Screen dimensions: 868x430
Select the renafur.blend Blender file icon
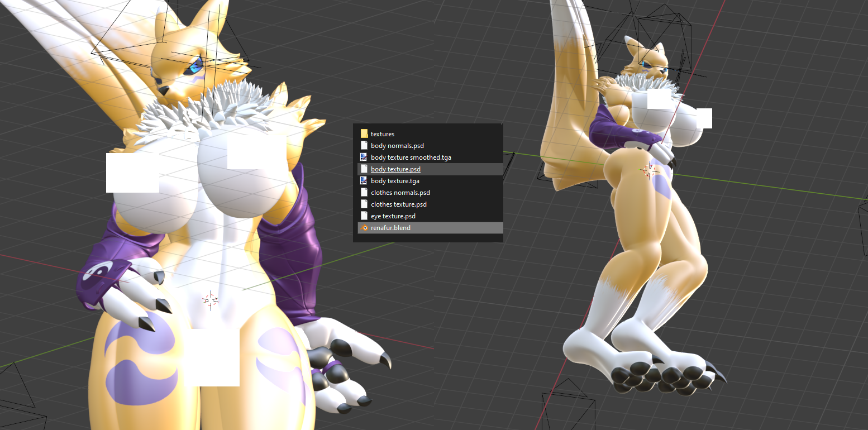click(x=364, y=228)
